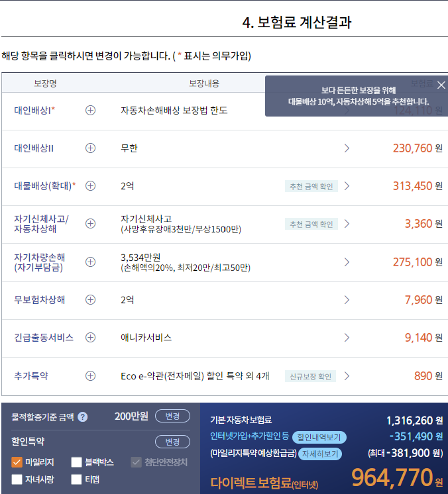Click the 보장내용 column header
This screenshot has height=494, width=448.
coord(204,83)
